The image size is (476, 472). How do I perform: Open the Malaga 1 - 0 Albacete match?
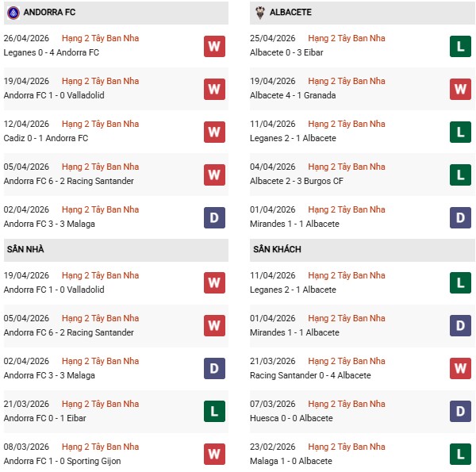click(291, 461)
